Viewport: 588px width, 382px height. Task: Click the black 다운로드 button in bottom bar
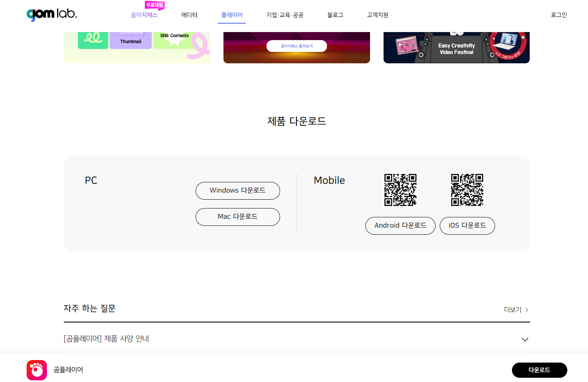pos(539,370)
